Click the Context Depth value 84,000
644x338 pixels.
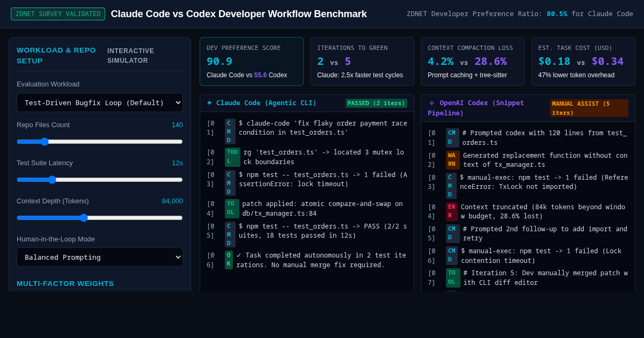click(172, 201)
